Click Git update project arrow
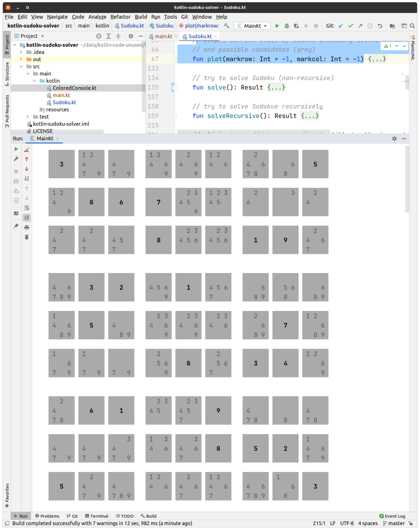Image resolution: width=420 pixels, height=530 pixels. click(x=341, y=26)
